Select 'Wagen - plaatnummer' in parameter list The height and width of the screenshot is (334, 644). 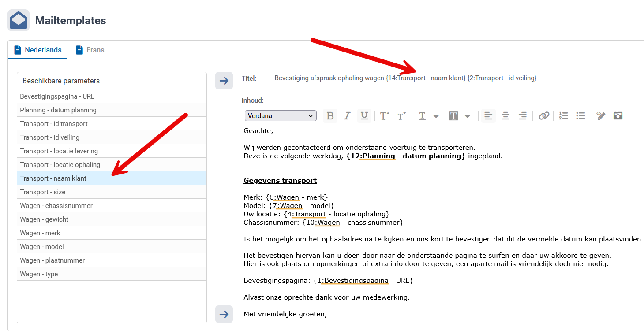(x=112, y=260)
